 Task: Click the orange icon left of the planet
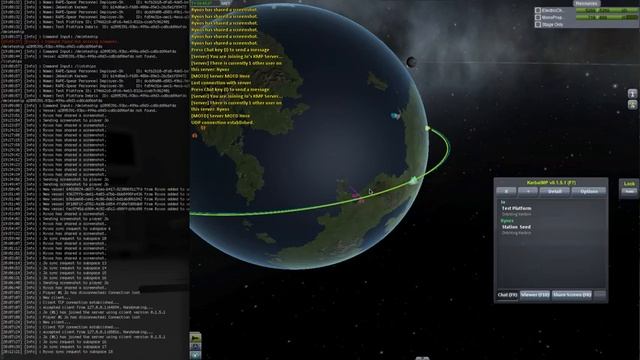click(195, 136)
